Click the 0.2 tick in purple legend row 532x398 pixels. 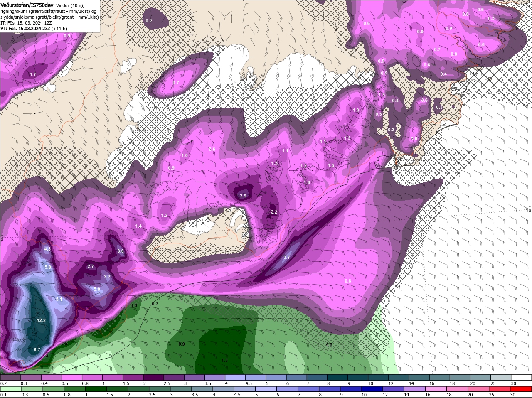pos(3,383)
